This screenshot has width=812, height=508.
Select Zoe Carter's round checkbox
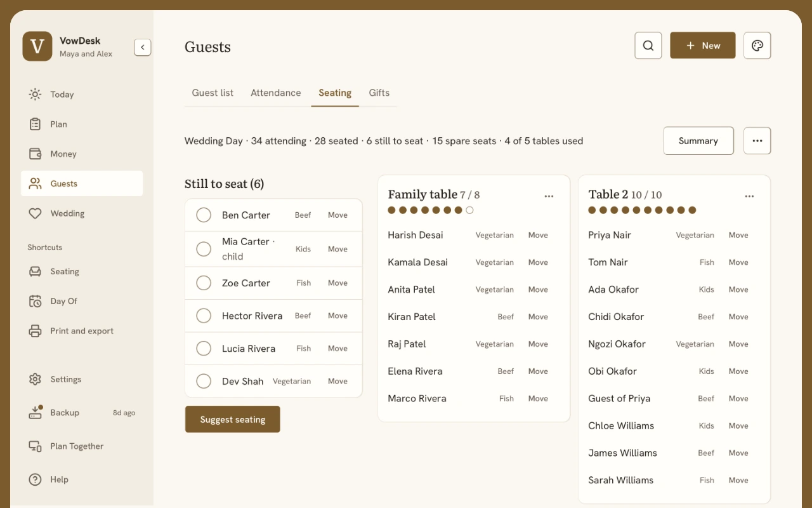tap(204, 283)
